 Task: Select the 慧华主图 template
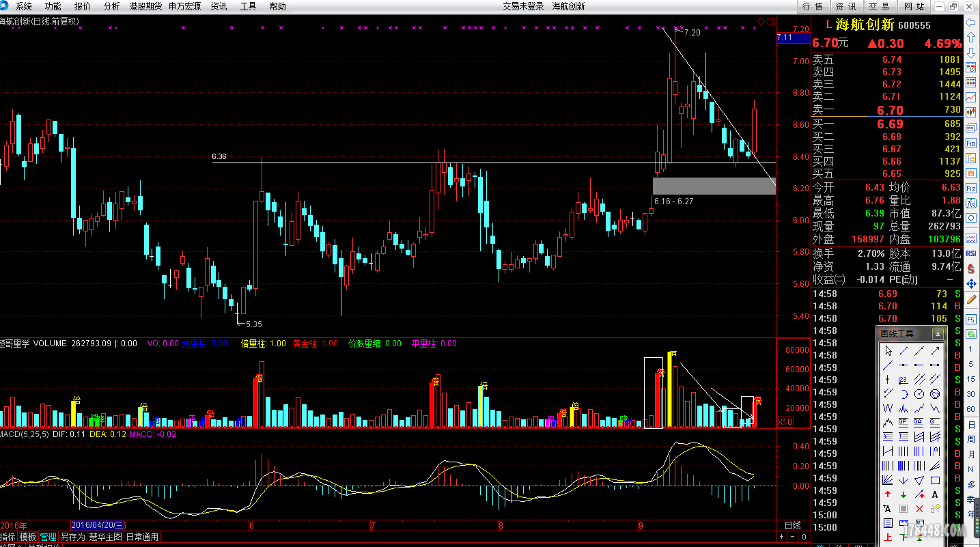pos(106,537)
